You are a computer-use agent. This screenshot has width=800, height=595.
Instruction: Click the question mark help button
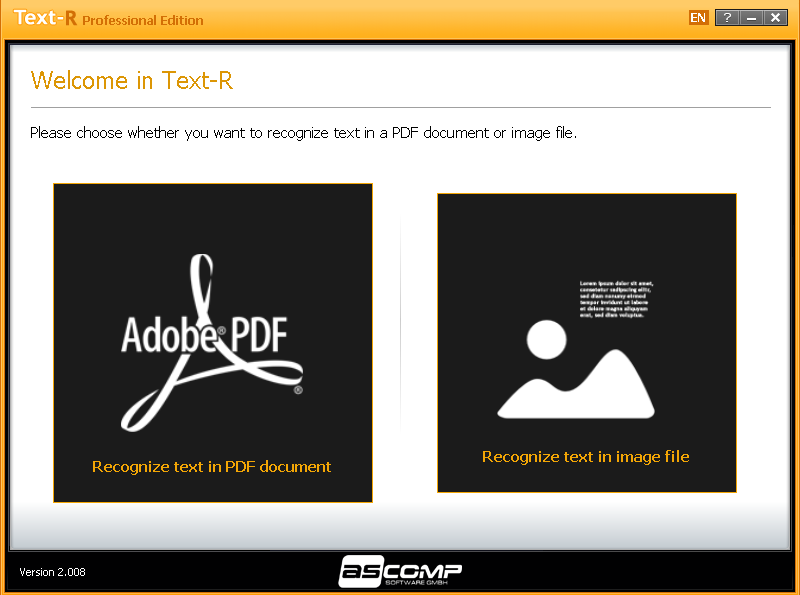tap(727, 18)
